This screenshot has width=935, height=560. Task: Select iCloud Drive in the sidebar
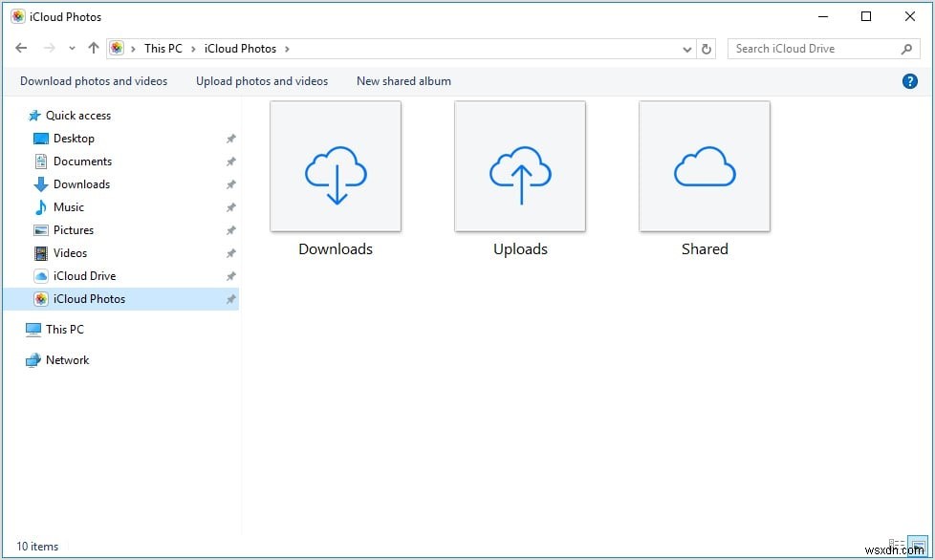click(x=82, y=275)
